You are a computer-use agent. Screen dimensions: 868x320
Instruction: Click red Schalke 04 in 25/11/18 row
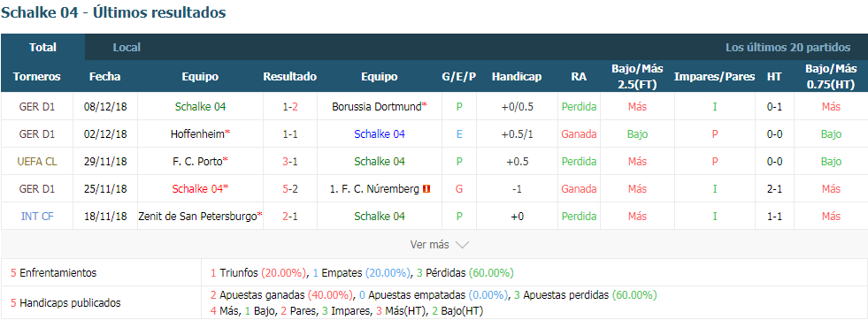(197, 189)
